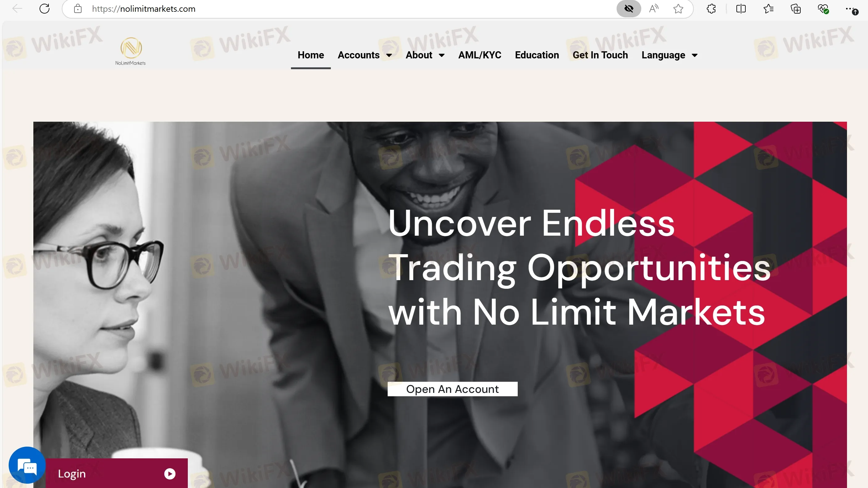Go to the AML/KYC page
Screen dimensions: 868x488
(479, 55)
